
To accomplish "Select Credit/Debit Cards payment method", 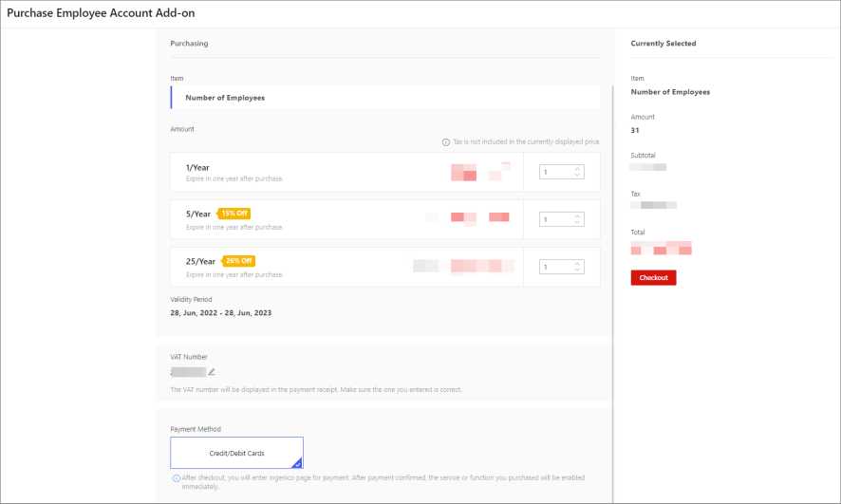I will (x=236, y=453).
